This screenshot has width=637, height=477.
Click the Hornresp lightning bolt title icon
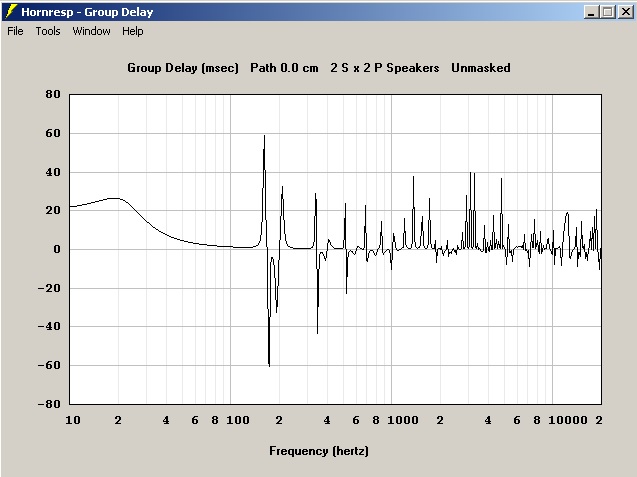[x=11, y=11]
